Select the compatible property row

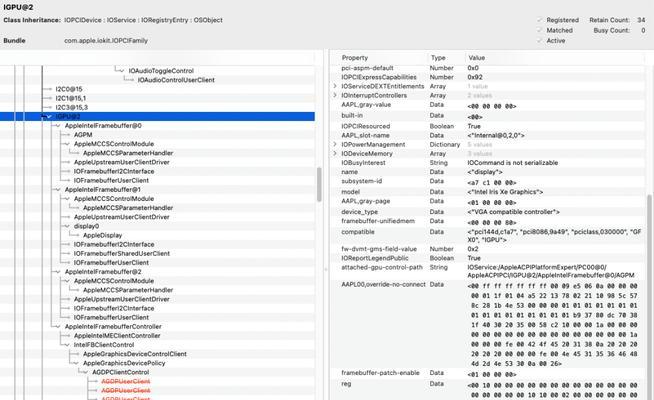(488, 236)
